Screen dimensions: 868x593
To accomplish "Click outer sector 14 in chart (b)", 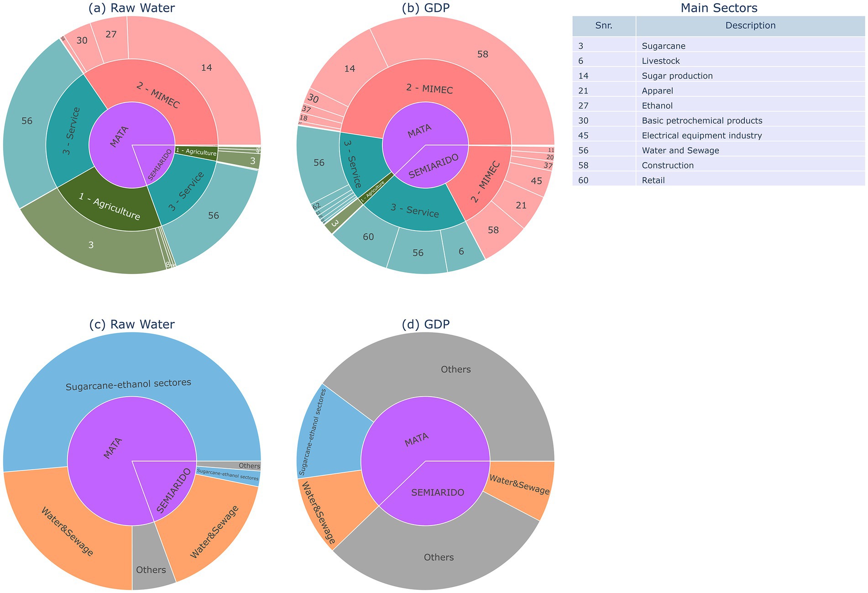I will 350,69.
